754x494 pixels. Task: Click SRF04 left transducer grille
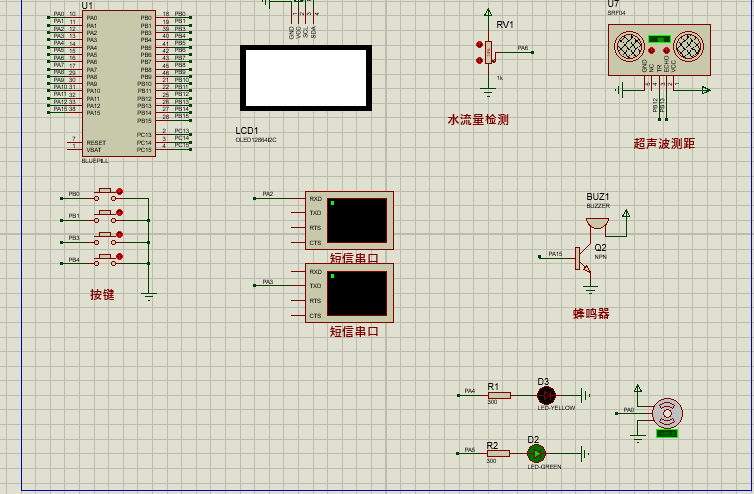(x=629, y=47)
